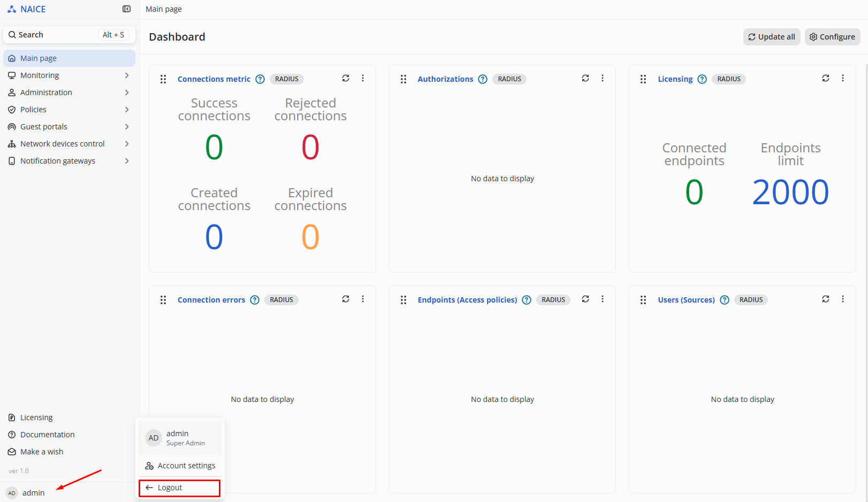
Task: Collapse the sidebar panel icon
Action: tap(126, 9)
